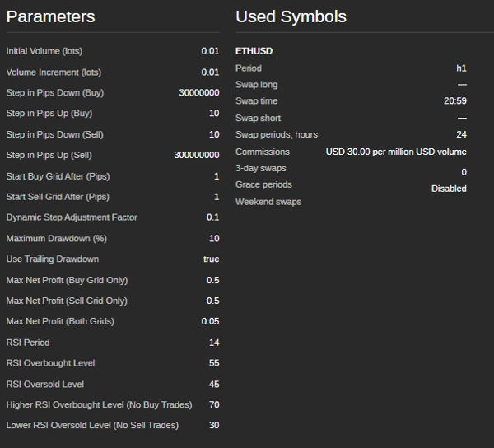Select the Max Net Profit (Buy Grid Only) label

[x=67, y=280]
